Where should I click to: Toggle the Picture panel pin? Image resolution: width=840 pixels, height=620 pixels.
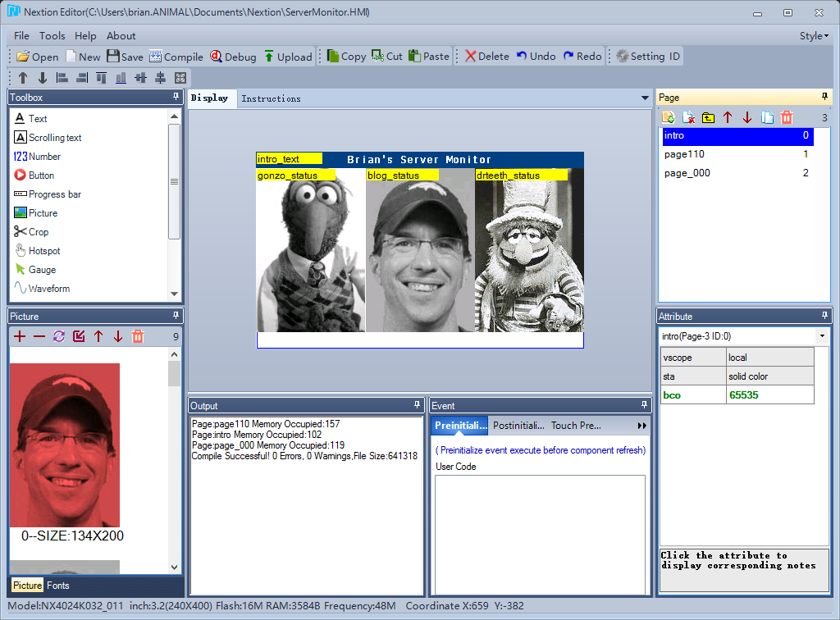[176, 316]
